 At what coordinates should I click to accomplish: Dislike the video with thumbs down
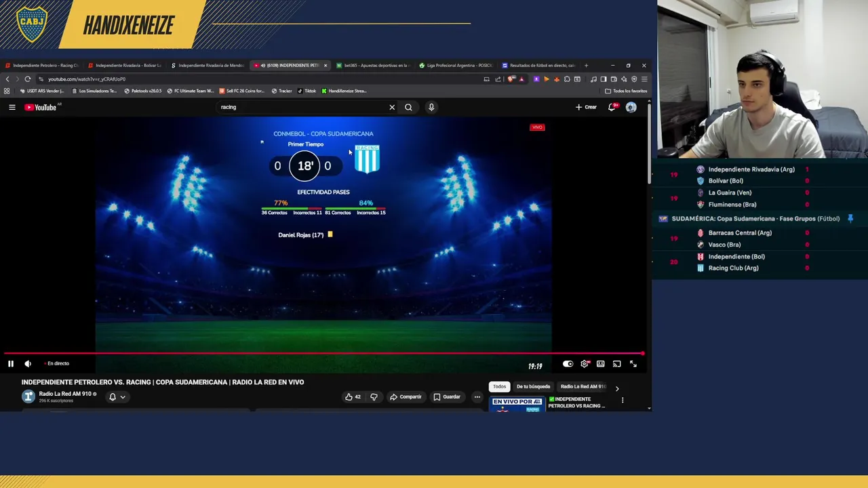tap(374, 397)
